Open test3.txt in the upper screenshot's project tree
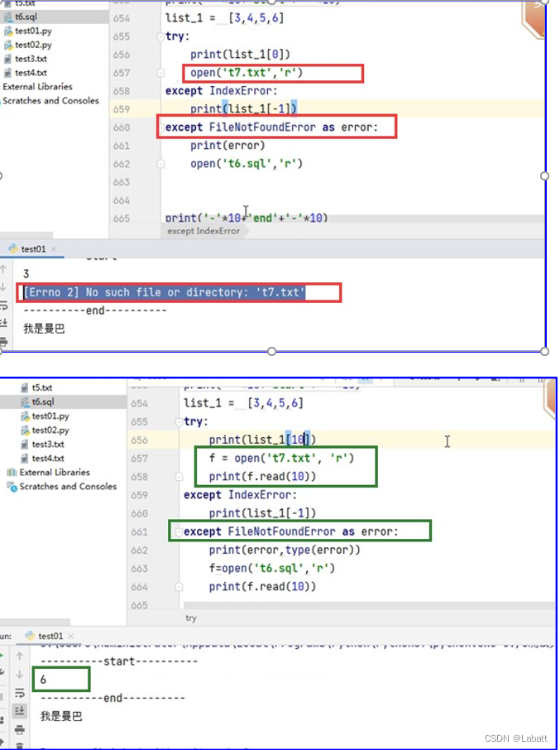Screen dimensions: 560x750 (31, 59)
